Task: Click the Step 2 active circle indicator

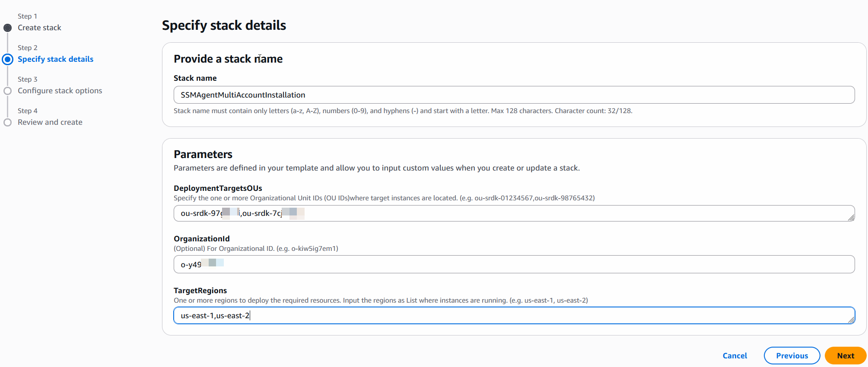Action: coord(8,59)
